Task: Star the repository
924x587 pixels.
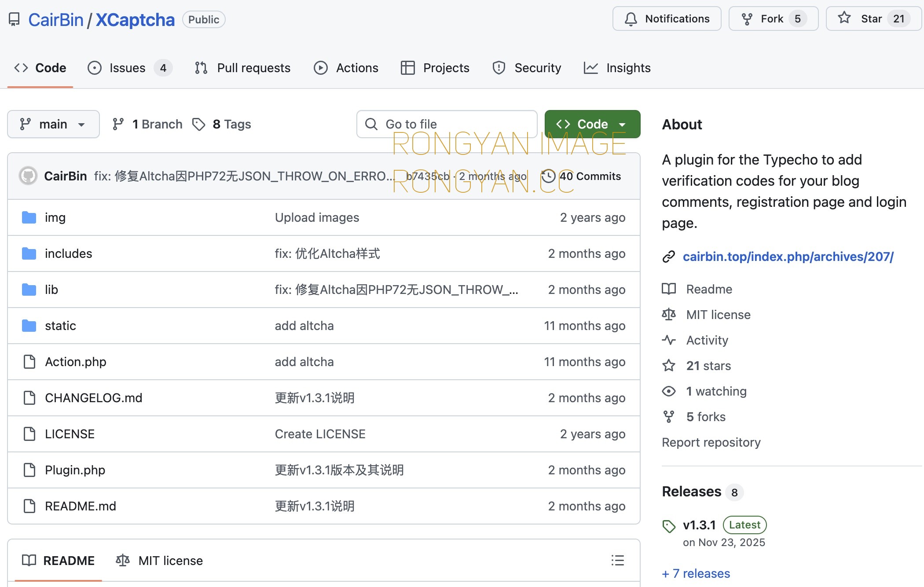Action: click(x=873, y=18)
